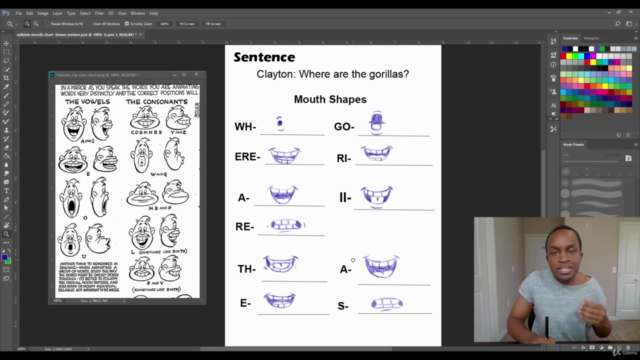The width and height of the screenshot is (640, 360).
Task: Select the Clone Stamp tool
Action: (6, 130)
